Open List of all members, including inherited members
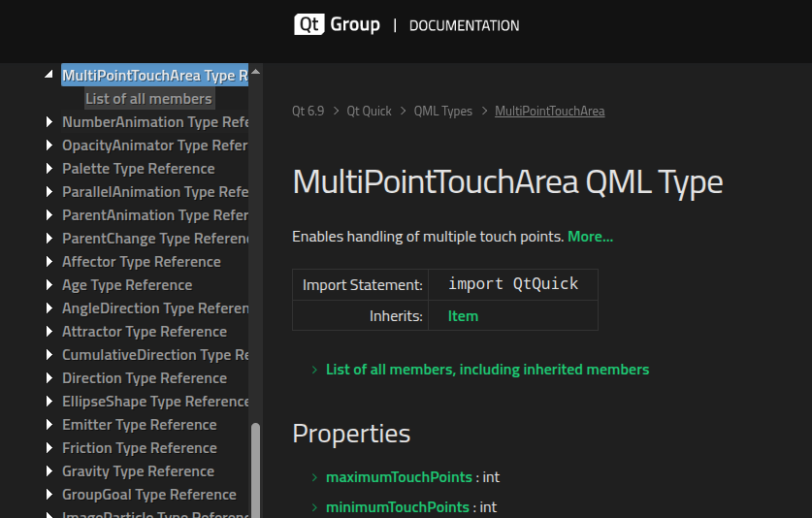 pos(487,370)
